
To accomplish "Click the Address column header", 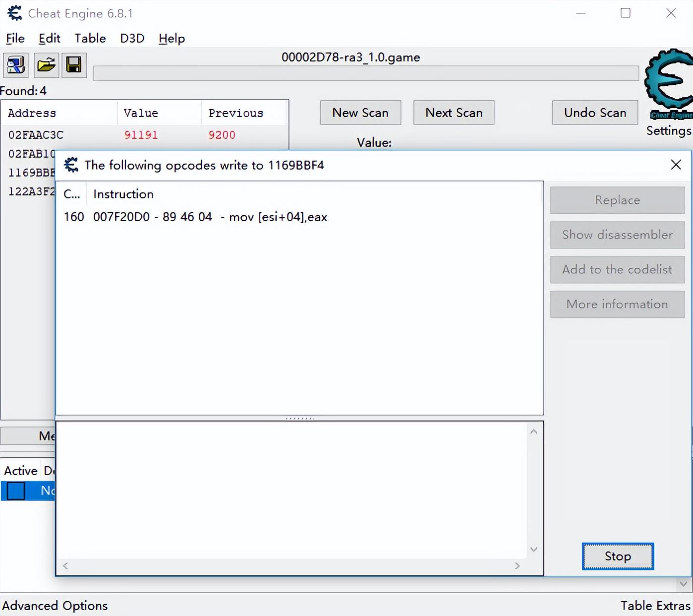I will 59,113.
